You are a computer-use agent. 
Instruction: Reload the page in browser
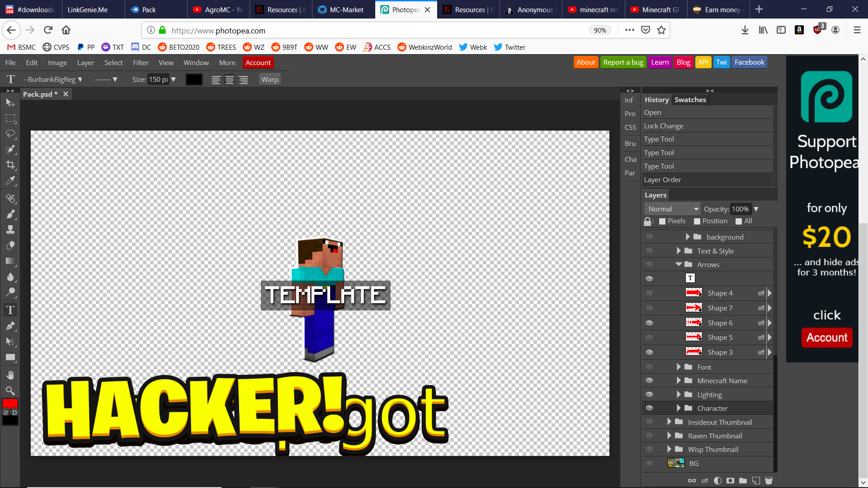48,30
